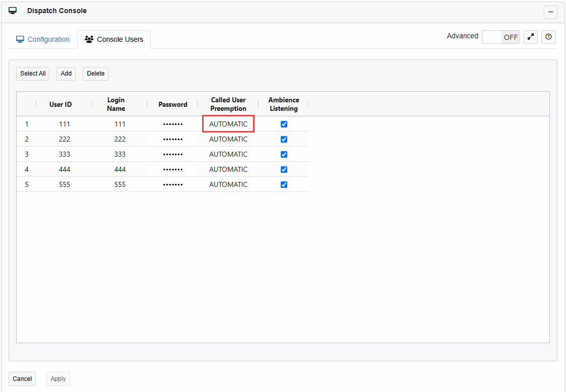Add a new console user
Viewport: 566px width, 392px height.
66,74
